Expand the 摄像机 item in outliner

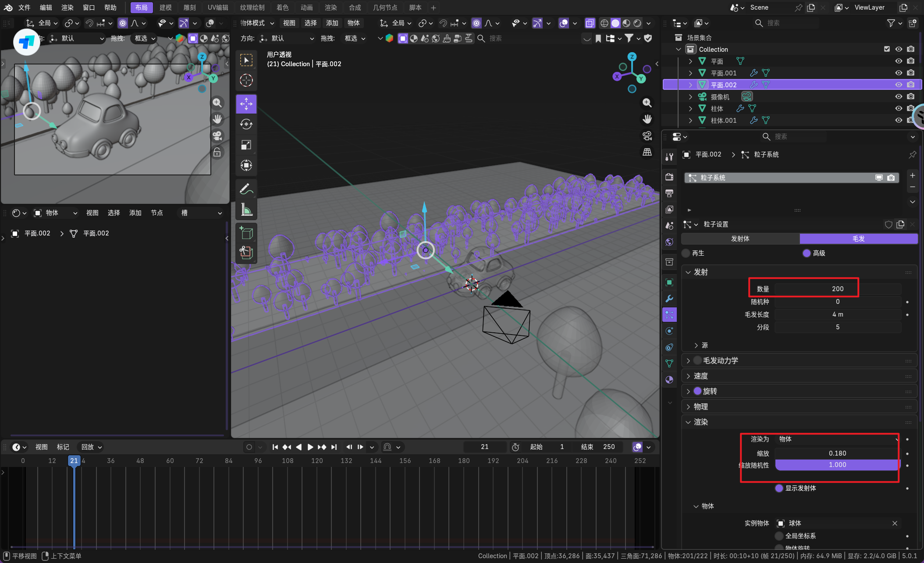click(690, 96)
